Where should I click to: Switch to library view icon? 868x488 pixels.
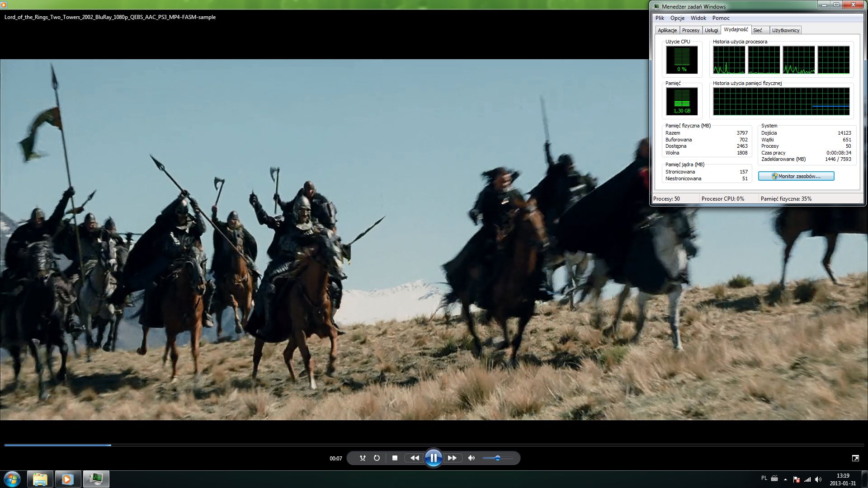855,458
